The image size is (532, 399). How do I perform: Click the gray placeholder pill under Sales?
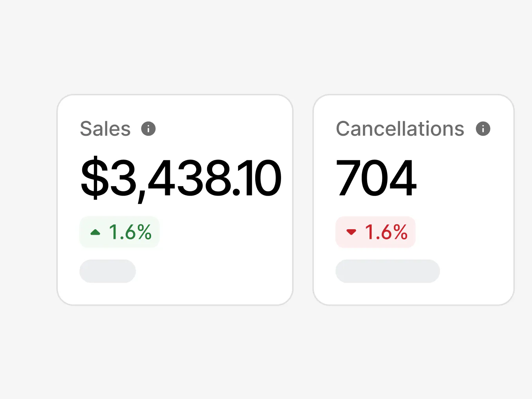tap(108, 271)
